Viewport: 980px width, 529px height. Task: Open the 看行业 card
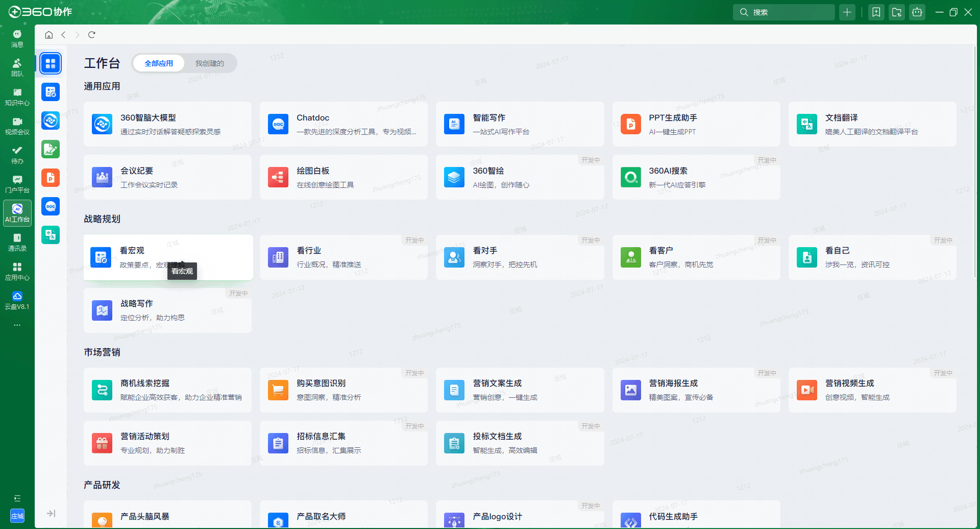pos(344,257)
